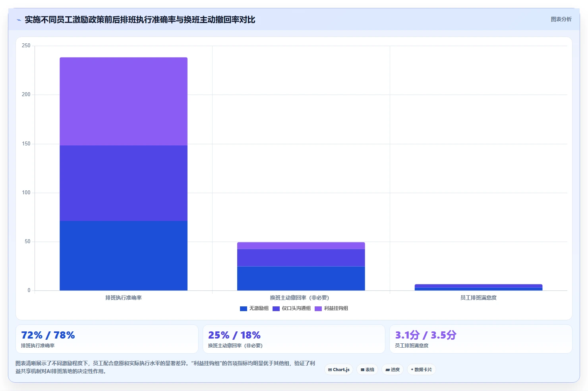
Task: Click the chart icon beside the title
Action: tap(19, 20)
